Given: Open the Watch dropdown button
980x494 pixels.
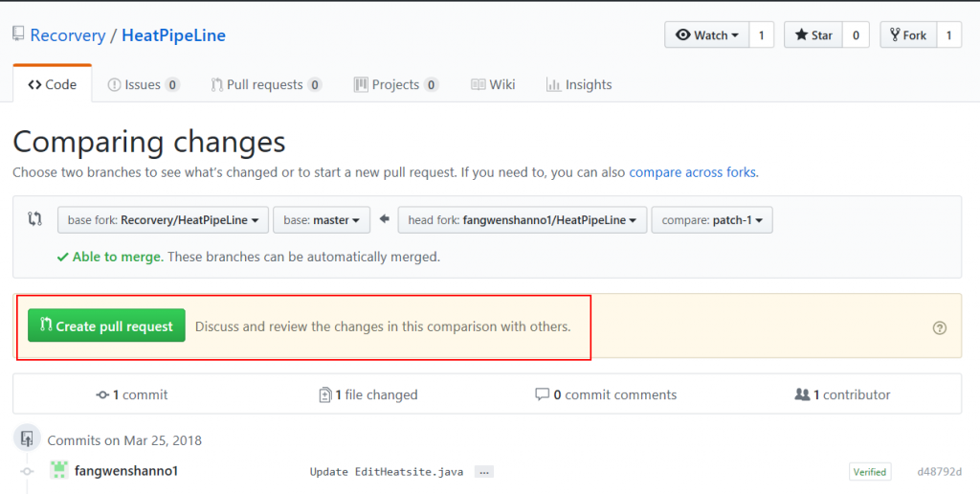Looking at the screenshot, I should click(707, 35).
